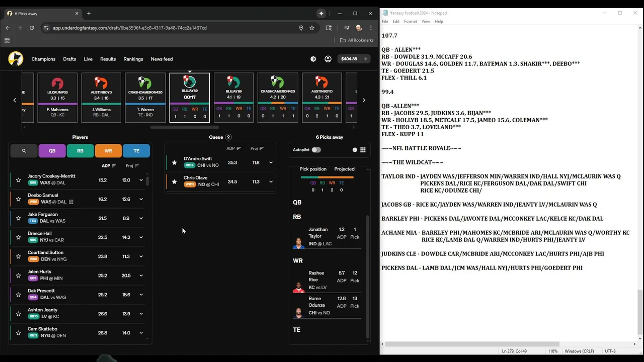Viewport: 644px width, 362px height.
Task: Sort players list by Proj icon
Action: (137, 166)
